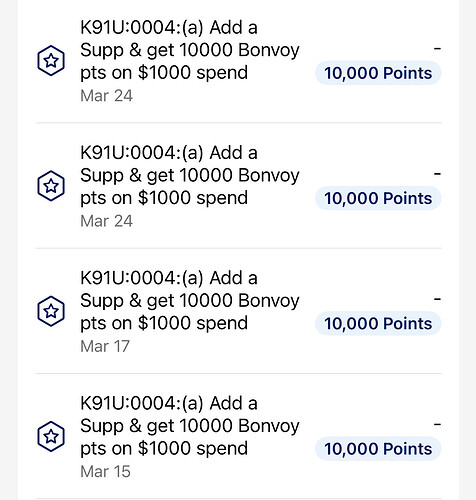
Task: Click the dash above the Mar 15 points badge
Action: [437, 424]
